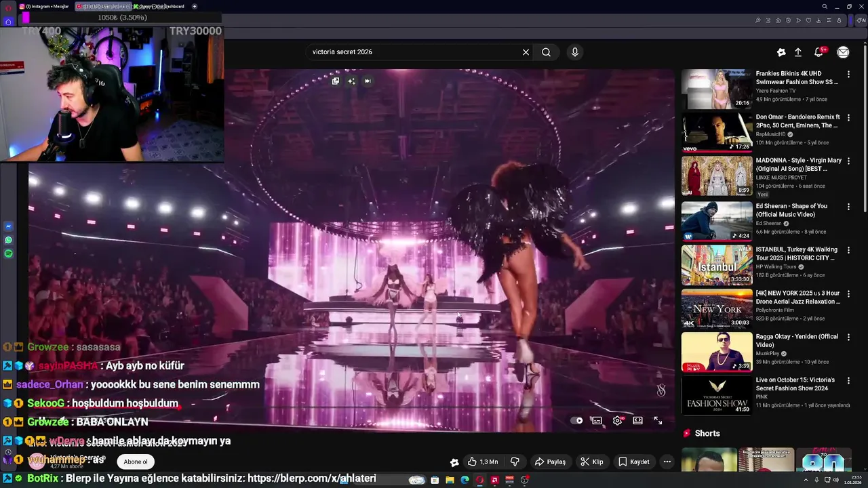Open the volume icon in system tray
The width and height of the screenshot is (868, 488).
[836, 480]
